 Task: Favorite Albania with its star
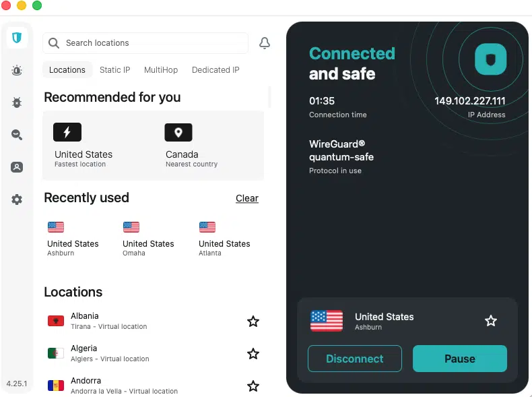pos(253,322)
